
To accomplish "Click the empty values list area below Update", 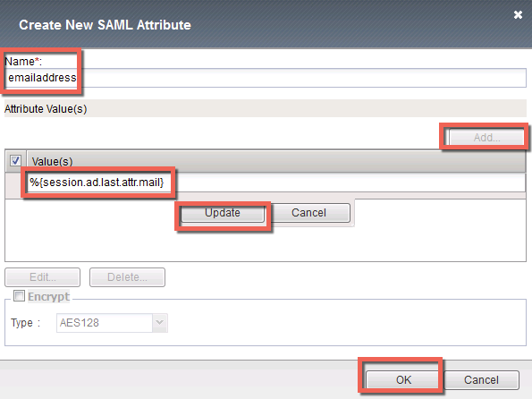I will tap(266, 244).
